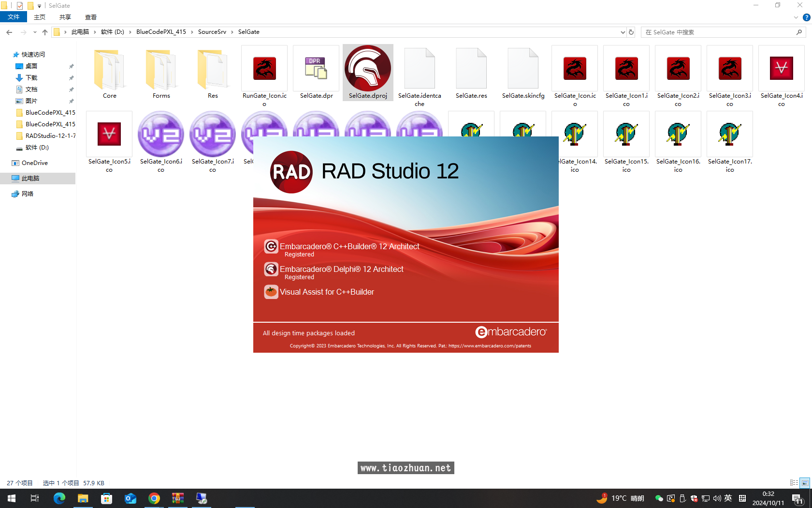Switch to large icons view layout
Viewport: 812px width, 508px height.
[805, 483]
